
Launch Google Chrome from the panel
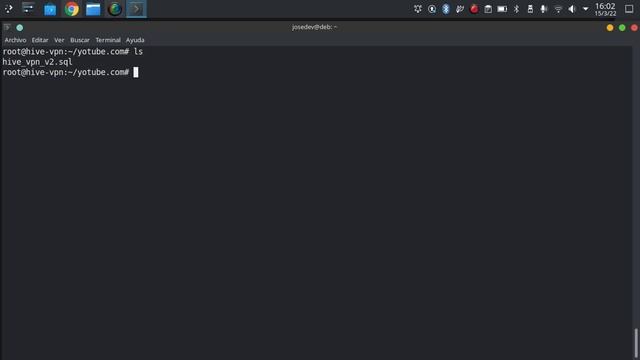(71, 9)
